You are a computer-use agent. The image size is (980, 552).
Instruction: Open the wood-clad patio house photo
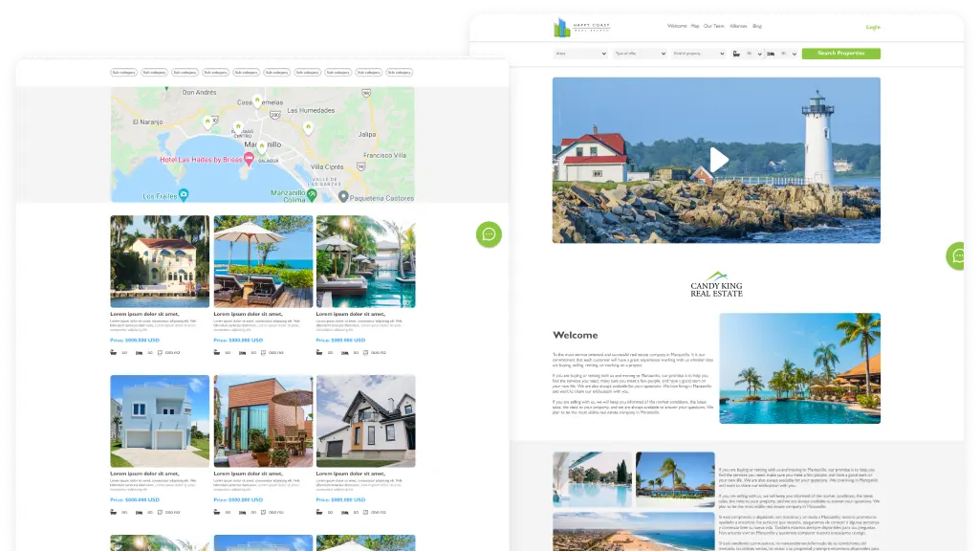click(x=263, y=421)
